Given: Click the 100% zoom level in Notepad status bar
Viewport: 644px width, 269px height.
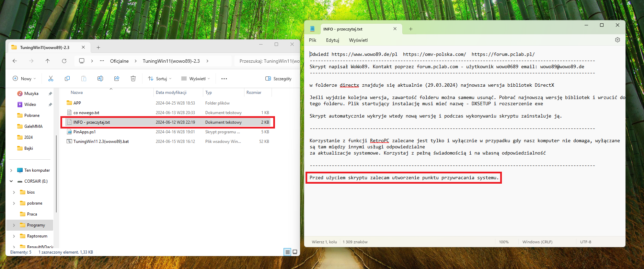Looking at the screenshot, I should 504,242.
